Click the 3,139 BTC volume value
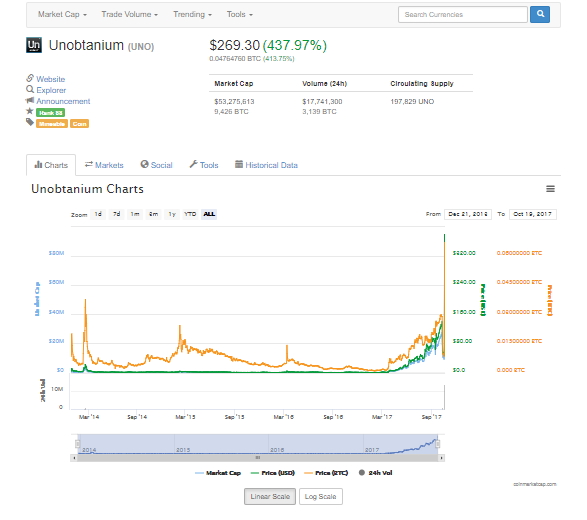Screen dimensions: 587x520 tap(319, 112)
